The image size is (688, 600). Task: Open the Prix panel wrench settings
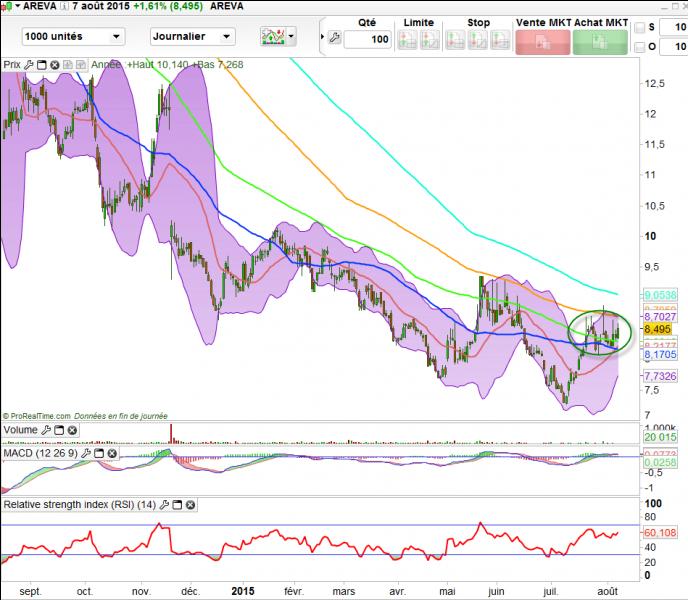click(x=29, y=65)
